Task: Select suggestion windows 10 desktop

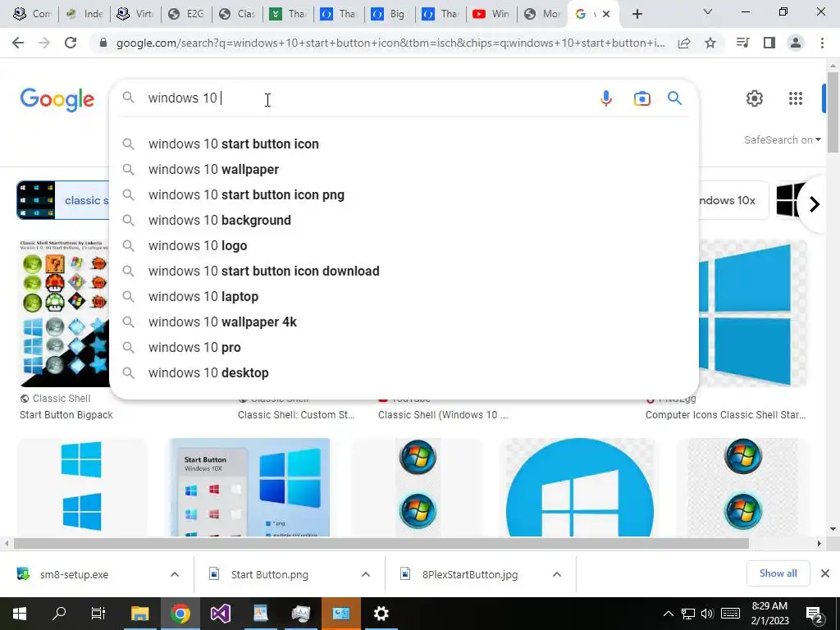Action: [x=404, y=373]
